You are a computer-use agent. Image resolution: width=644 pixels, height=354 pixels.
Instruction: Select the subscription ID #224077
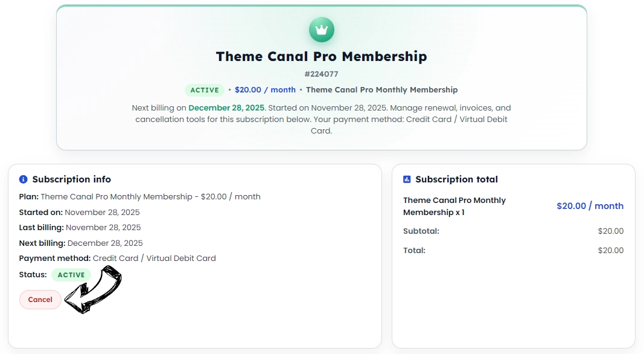[321, 74]
